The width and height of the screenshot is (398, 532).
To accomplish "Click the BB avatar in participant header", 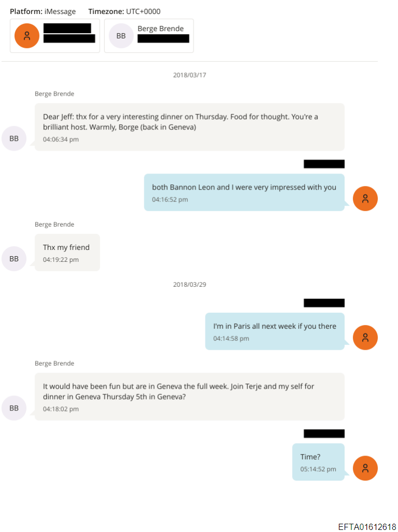I will pos(121,35).
